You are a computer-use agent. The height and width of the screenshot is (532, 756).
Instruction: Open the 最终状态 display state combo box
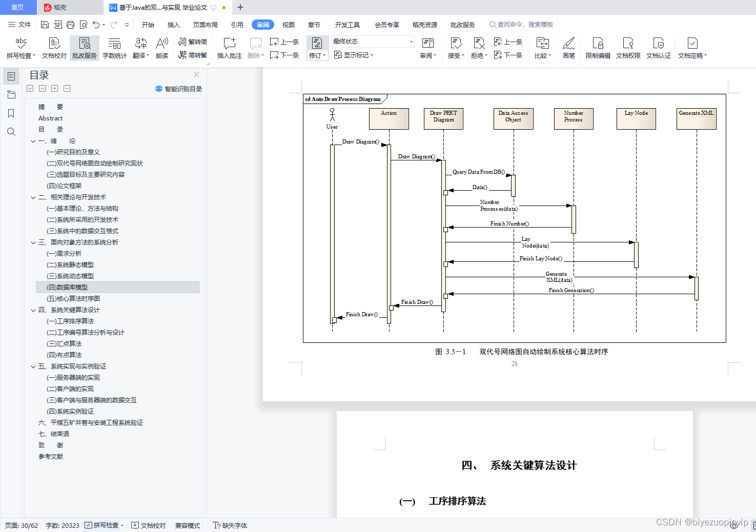[x=373, y=42]
